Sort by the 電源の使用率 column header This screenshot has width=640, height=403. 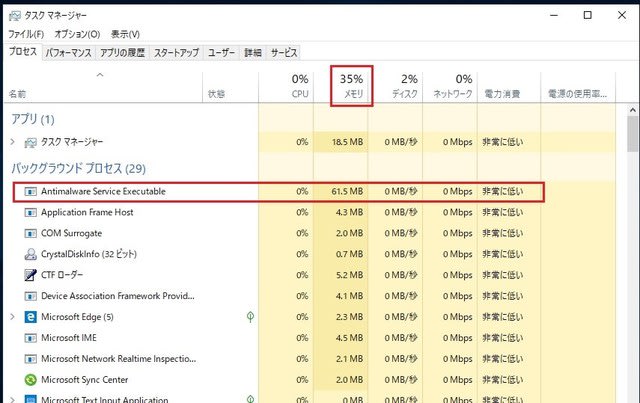point(578,87)
